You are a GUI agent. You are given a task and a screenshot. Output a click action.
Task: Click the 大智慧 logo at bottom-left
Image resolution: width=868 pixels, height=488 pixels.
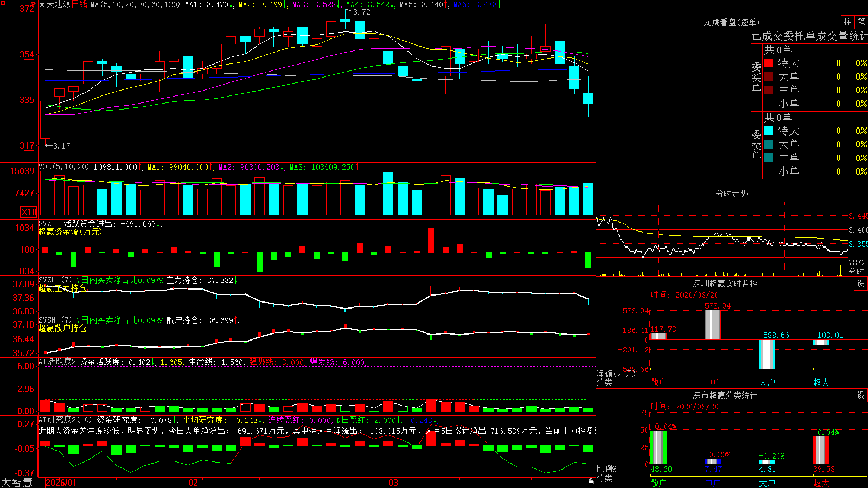17,483
